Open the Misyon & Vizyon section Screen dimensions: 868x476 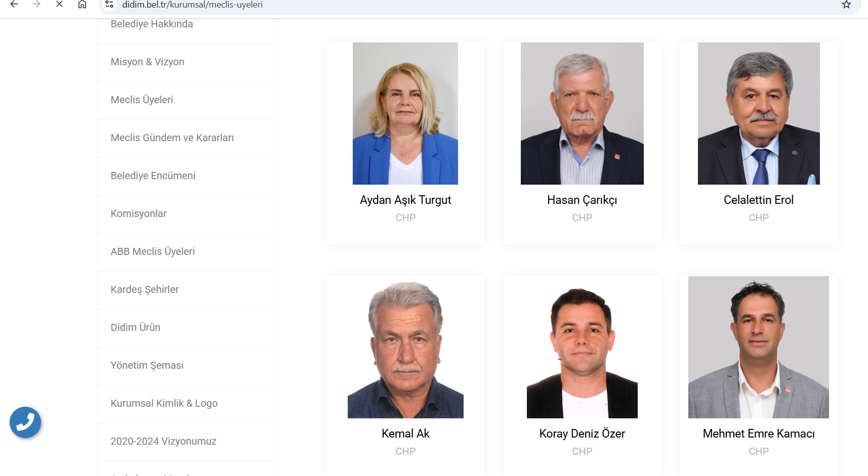[x=147, y=62]
